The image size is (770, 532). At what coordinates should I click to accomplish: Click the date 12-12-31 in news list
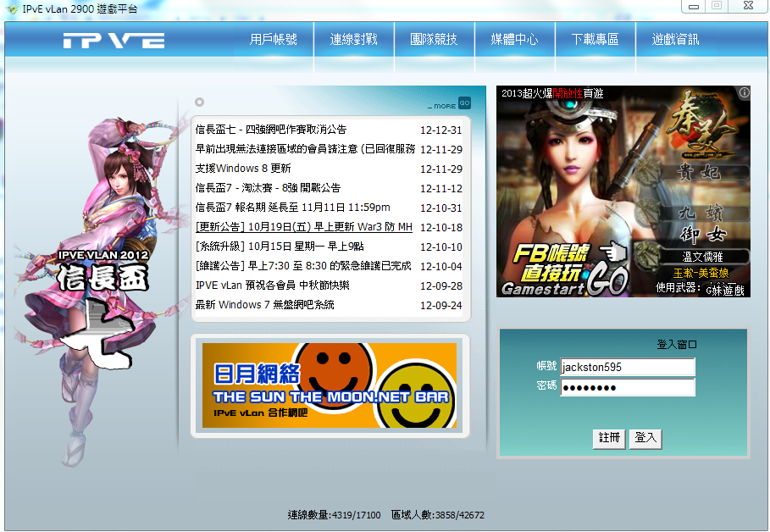point(441,130)
